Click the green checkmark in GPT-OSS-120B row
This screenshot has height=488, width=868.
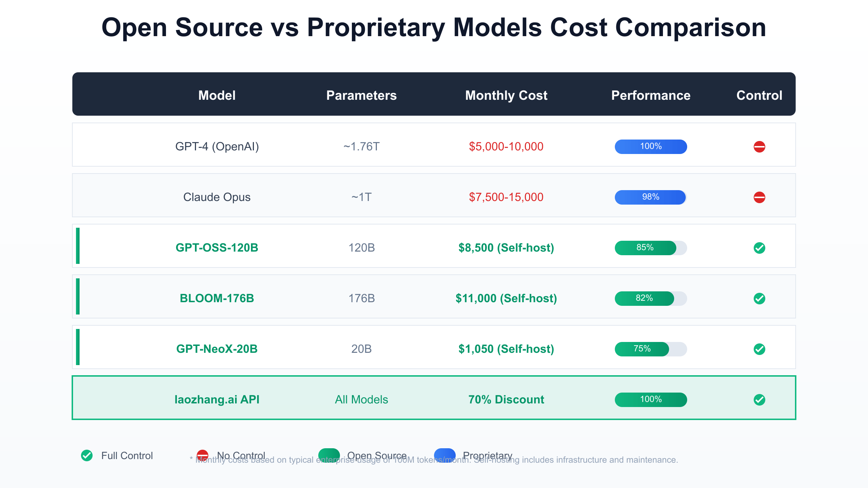pos(759,248)
